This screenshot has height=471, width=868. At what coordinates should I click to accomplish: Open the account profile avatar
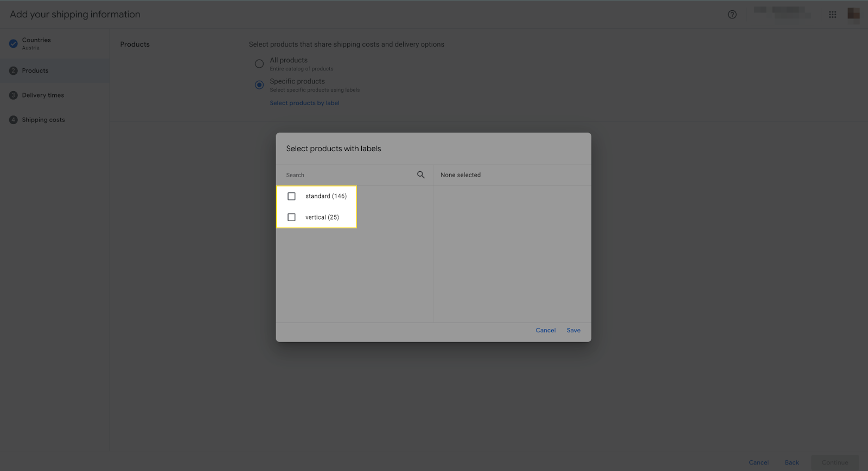tap(853, 14)
